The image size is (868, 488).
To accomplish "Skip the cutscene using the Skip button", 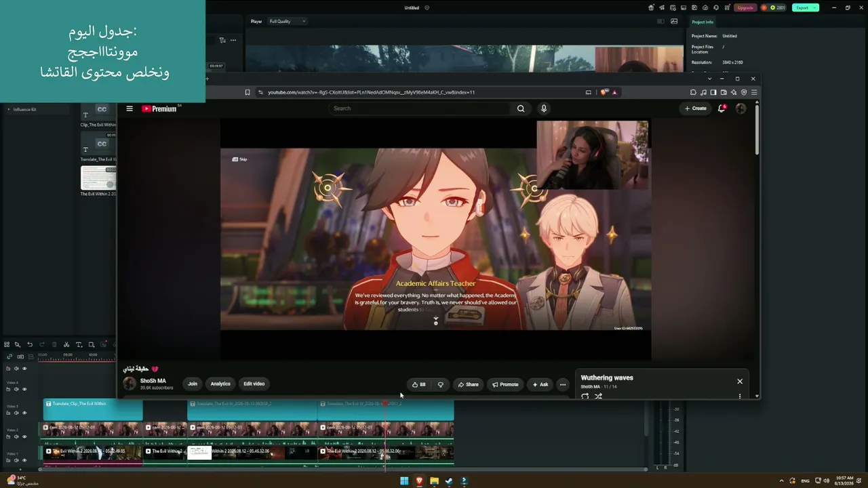I will click(239, 159).
